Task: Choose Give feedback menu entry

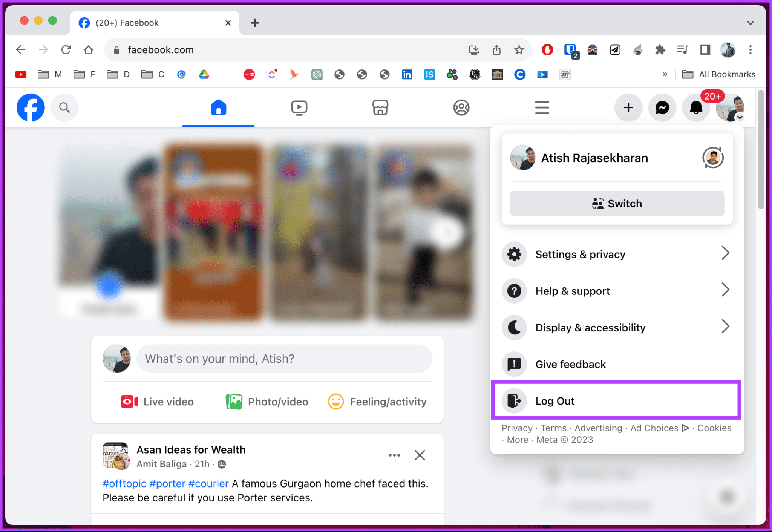Action: [x=570, y=364]
